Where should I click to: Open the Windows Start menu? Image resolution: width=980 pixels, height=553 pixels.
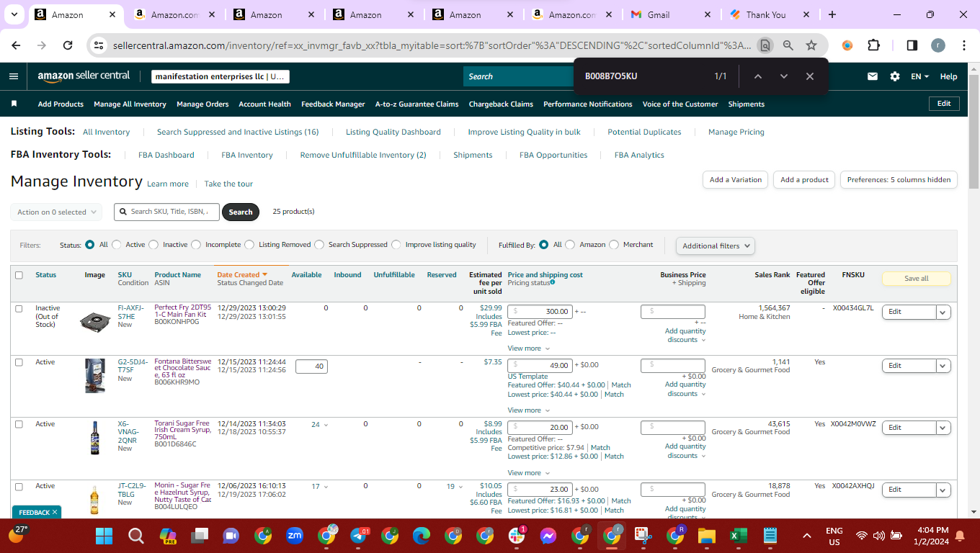point(104,536)
